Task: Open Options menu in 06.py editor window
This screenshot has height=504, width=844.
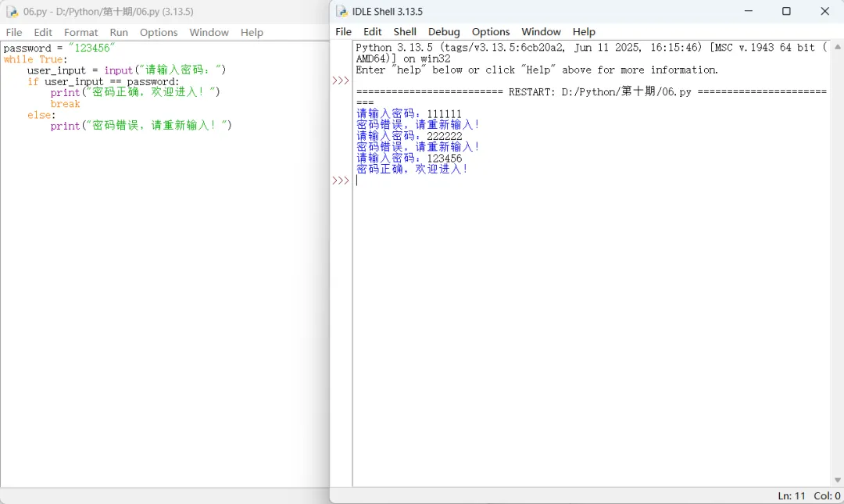Action: [x=159, y=32]
